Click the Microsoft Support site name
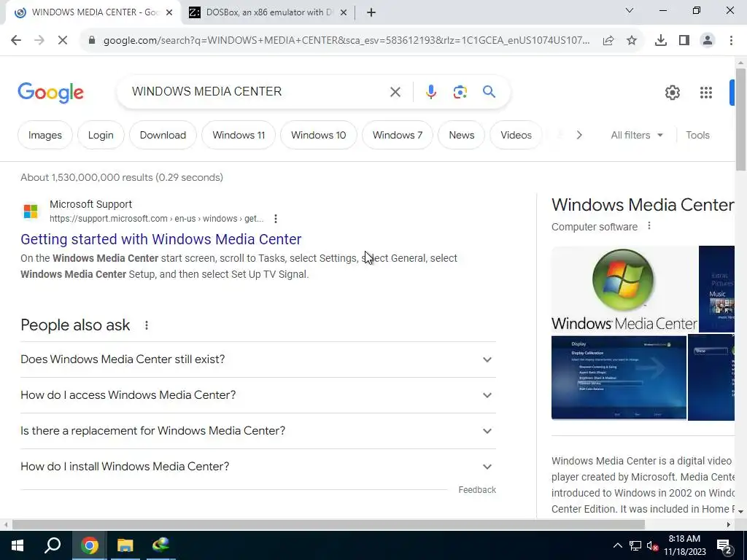Image resolution: width=747 pixels, height=560 pixels. (90, 204)
